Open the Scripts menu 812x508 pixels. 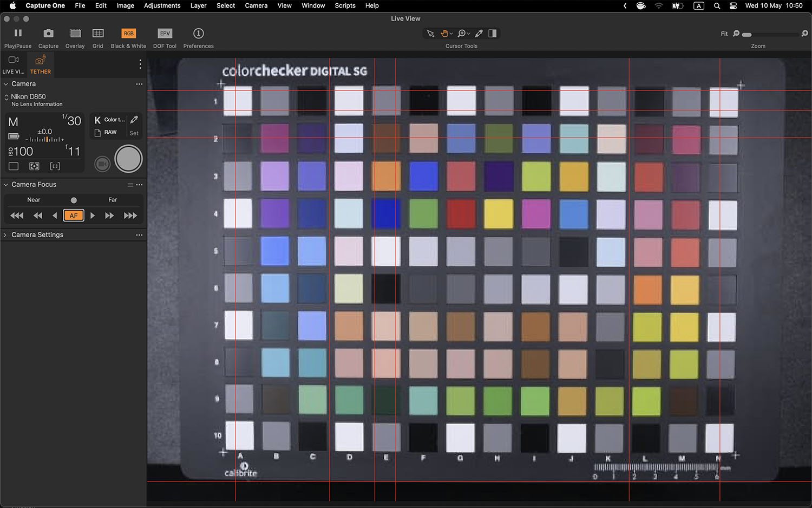345,5
